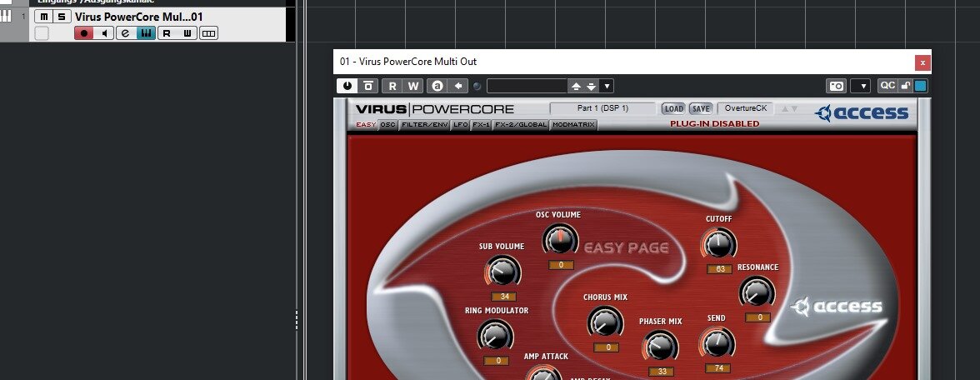Click the track's lane display icon
The width and height of the screenshot is (980, 380).
point(208,33)
